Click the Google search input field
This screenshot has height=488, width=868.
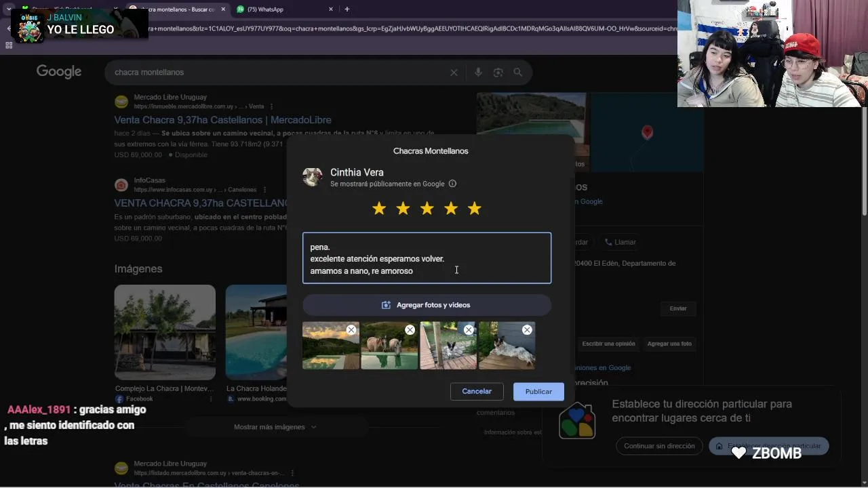(x=278, y=73)
